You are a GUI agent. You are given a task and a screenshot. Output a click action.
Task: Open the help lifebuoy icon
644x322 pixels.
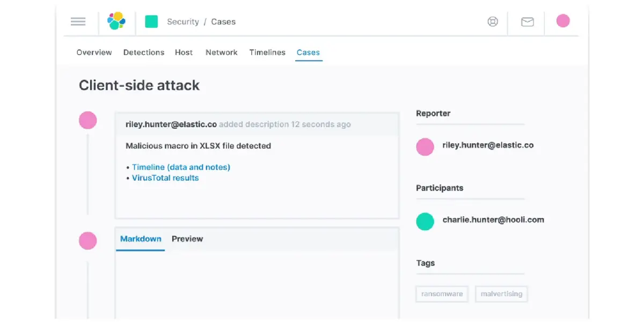point(493,21)
